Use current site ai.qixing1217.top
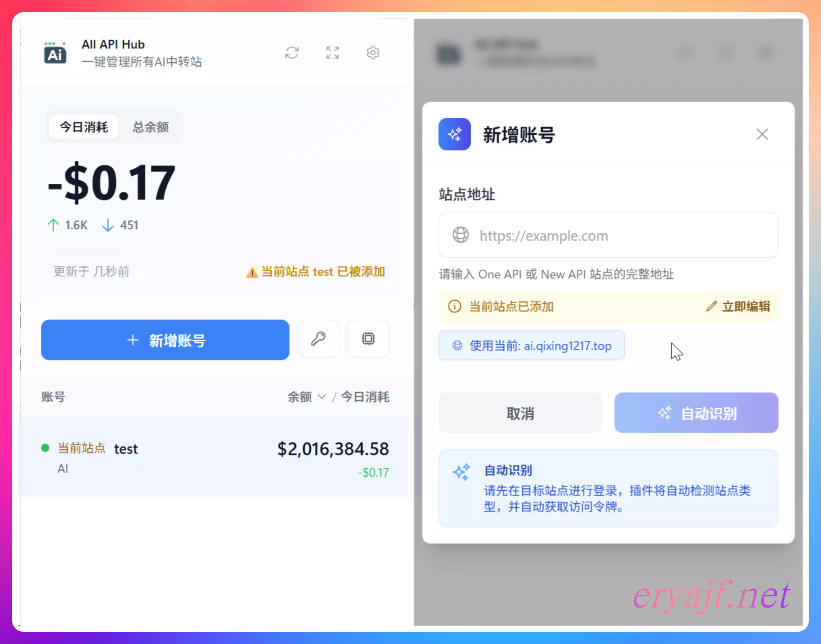The height and width of the screenshot is (644, 821). click(x=531, y=345)
